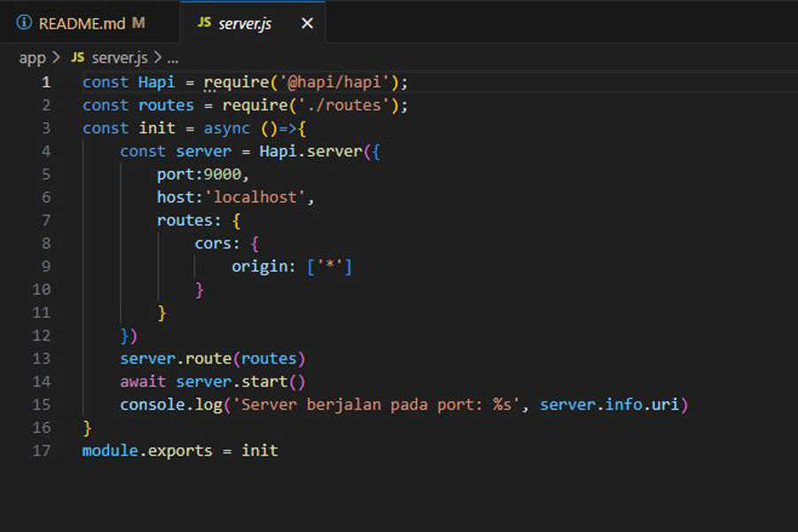The height and width of the screenshot is (532, 798).
Task: Click the 'origin:' property key
Action: (x=263, y=266)
